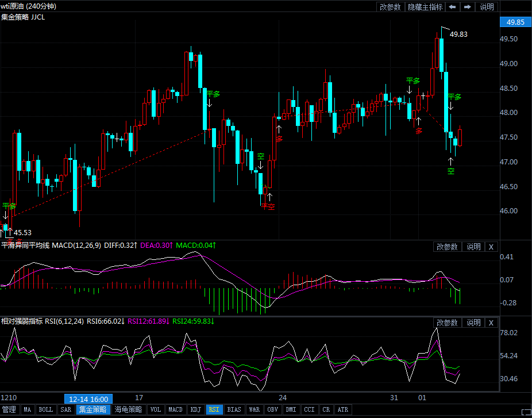Click the 49.85 price label on axis
This screenshot has height=418, width=532.
[x=512, y=22]
